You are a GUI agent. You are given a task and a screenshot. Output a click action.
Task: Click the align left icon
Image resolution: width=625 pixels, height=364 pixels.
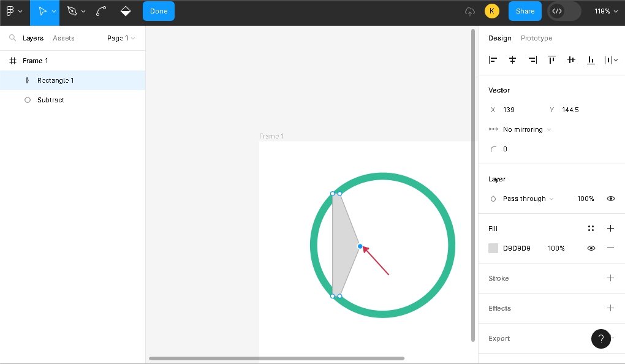(493, 59)
